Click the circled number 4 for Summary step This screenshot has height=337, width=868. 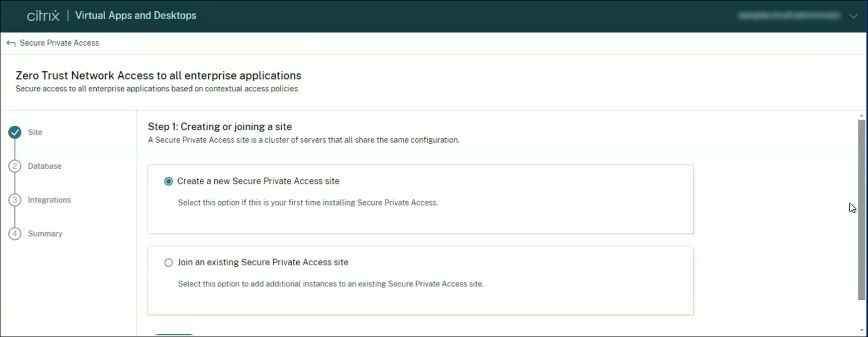15,233
